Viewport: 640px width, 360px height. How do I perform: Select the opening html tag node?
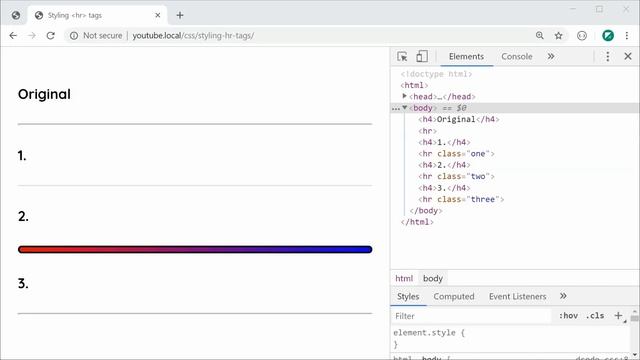(x=414, y=85)
